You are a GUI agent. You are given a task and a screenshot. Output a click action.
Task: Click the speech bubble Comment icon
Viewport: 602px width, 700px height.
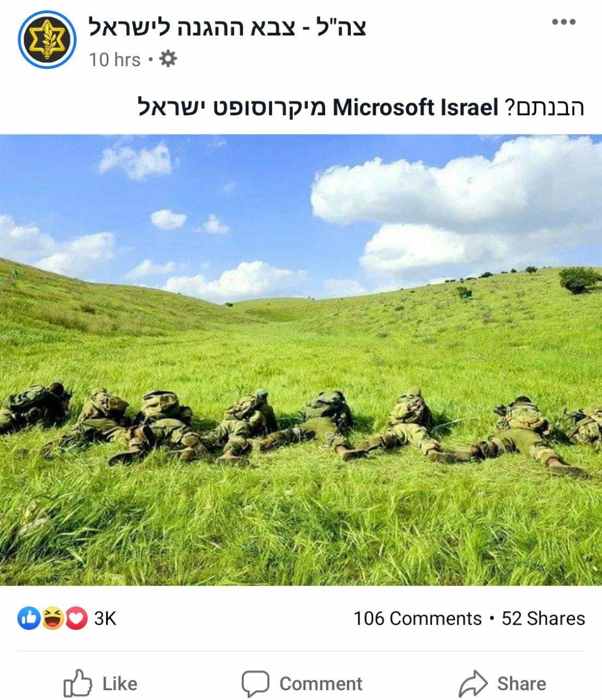pos(256,684)
